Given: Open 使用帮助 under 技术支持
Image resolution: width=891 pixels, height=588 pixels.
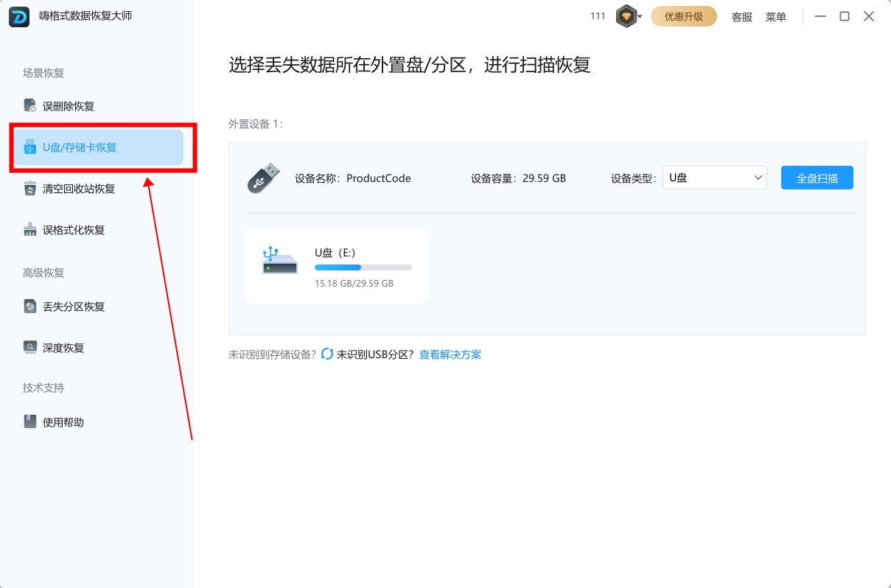Looking at the screenshot, I should pyautogui.click(x=99, y=422).
